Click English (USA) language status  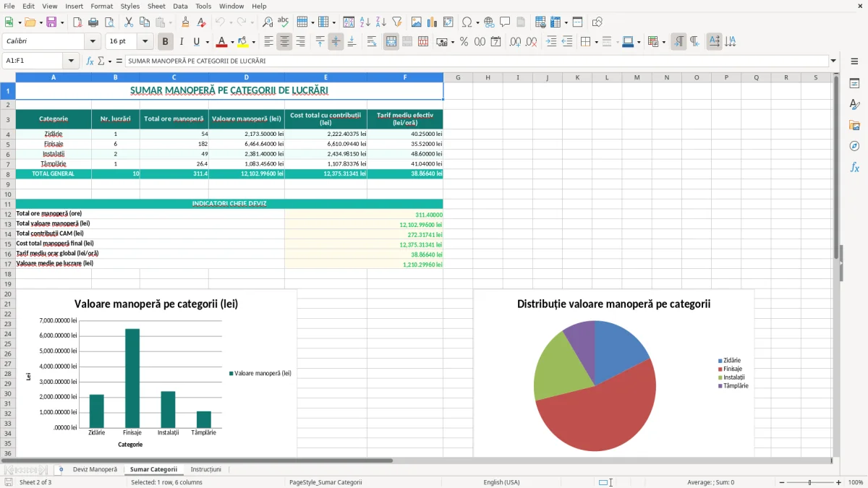(501, 482)
